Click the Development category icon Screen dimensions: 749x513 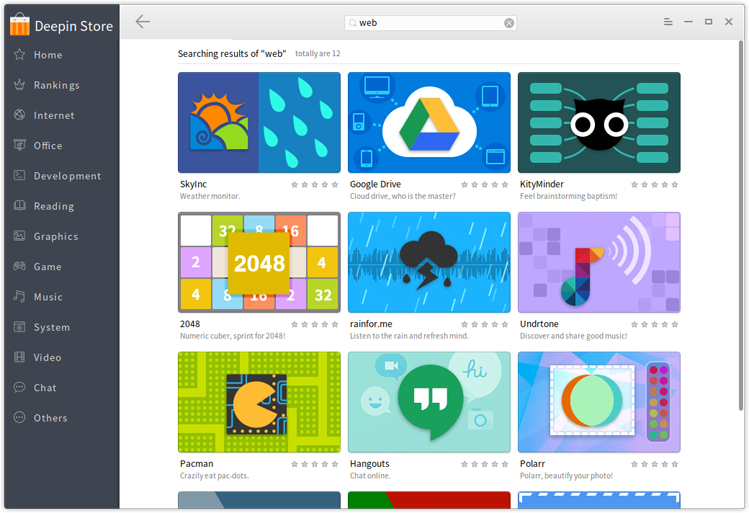coord(19,176)
